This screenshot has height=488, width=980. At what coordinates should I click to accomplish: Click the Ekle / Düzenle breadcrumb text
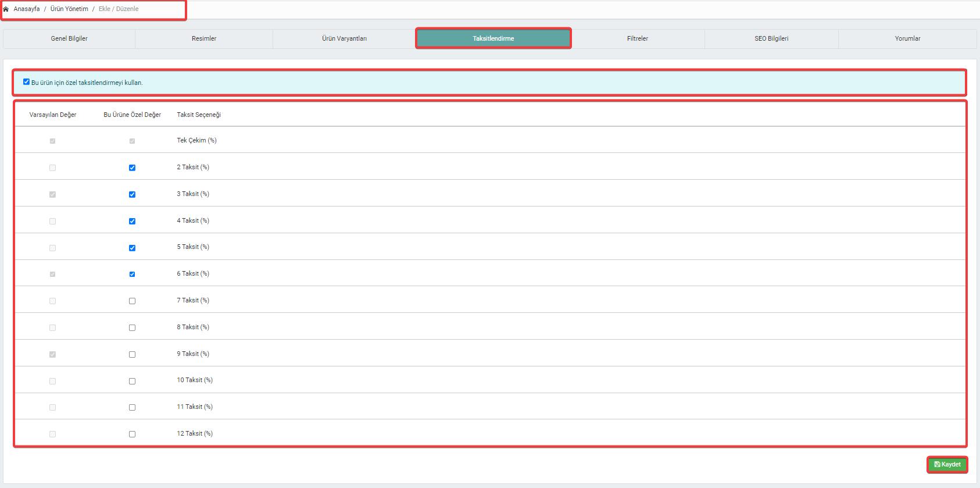(x=119, y=9)
